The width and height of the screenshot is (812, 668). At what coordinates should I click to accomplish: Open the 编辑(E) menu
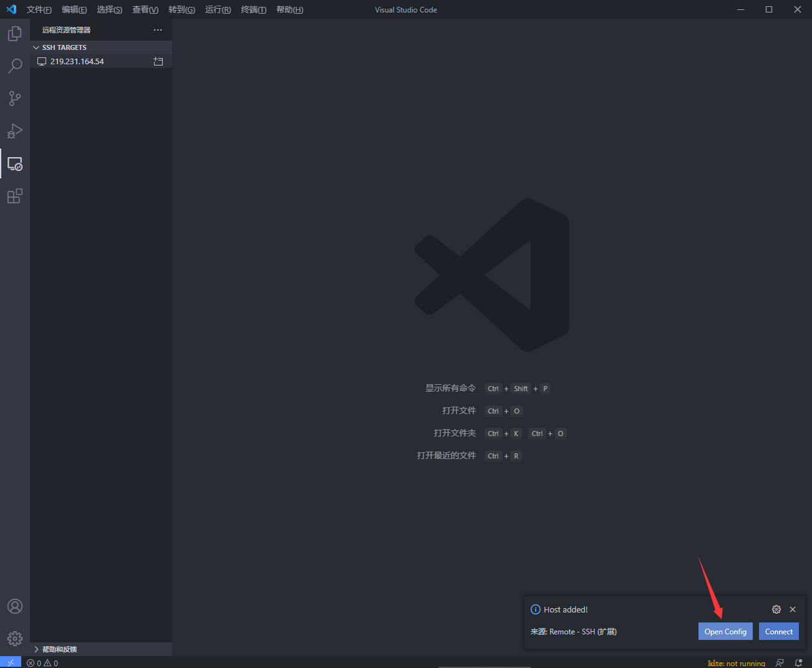74,9
